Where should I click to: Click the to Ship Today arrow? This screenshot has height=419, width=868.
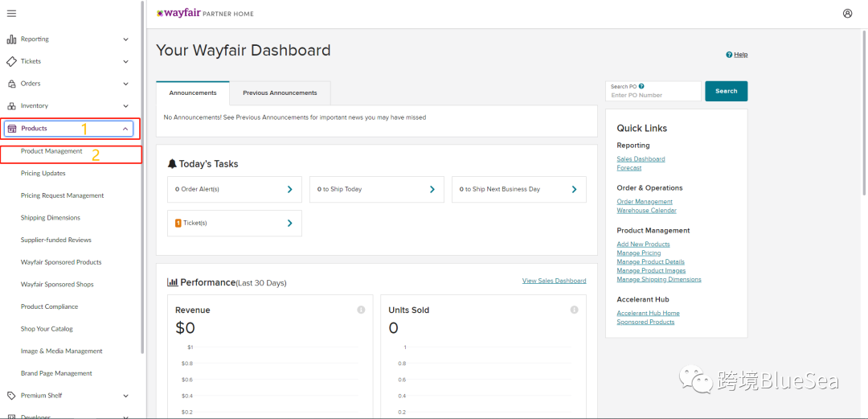(x=432, y=190)
